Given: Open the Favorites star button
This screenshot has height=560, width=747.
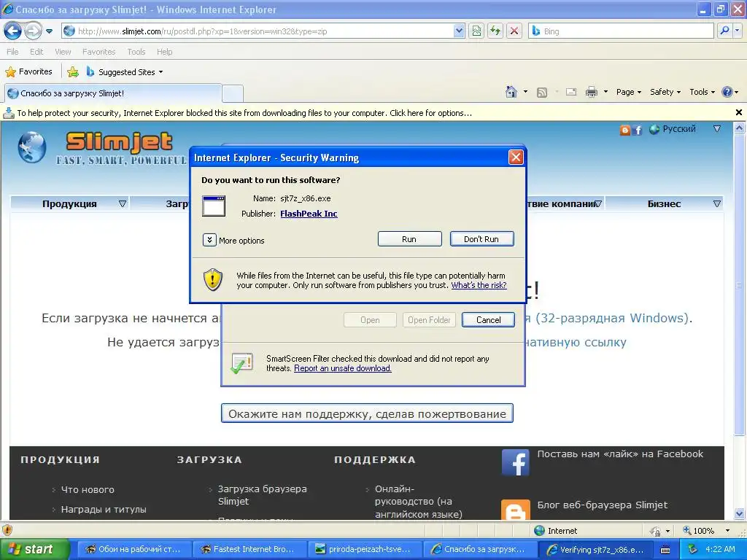Looking at the screenshot, I should 28,72.
